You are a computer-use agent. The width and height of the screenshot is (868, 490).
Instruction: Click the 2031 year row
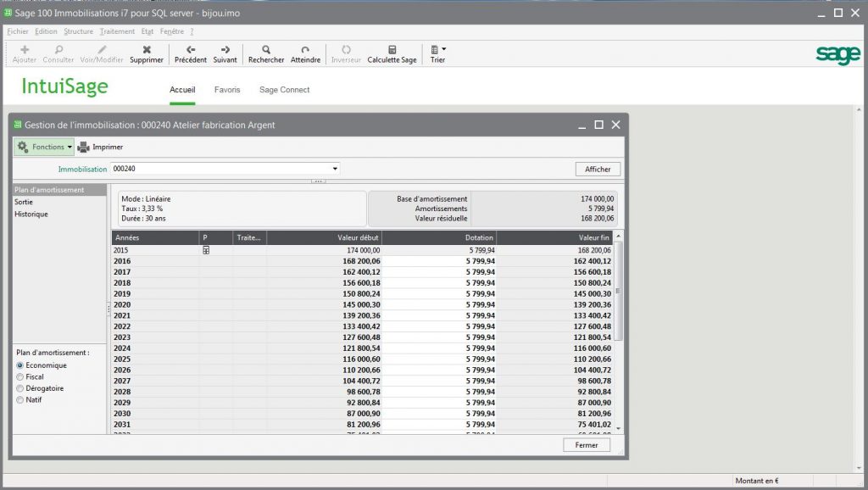coord(362,425)
